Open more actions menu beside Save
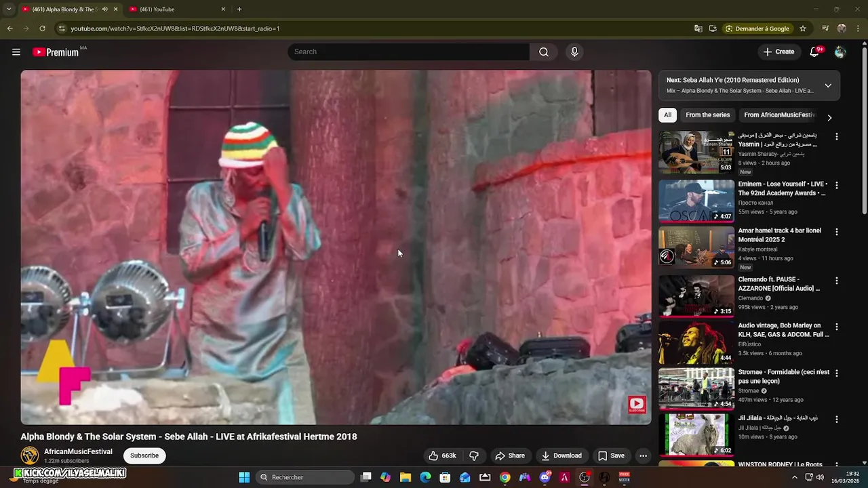The image size is (868, 488). pyautogui.click(x=643, y=455)
